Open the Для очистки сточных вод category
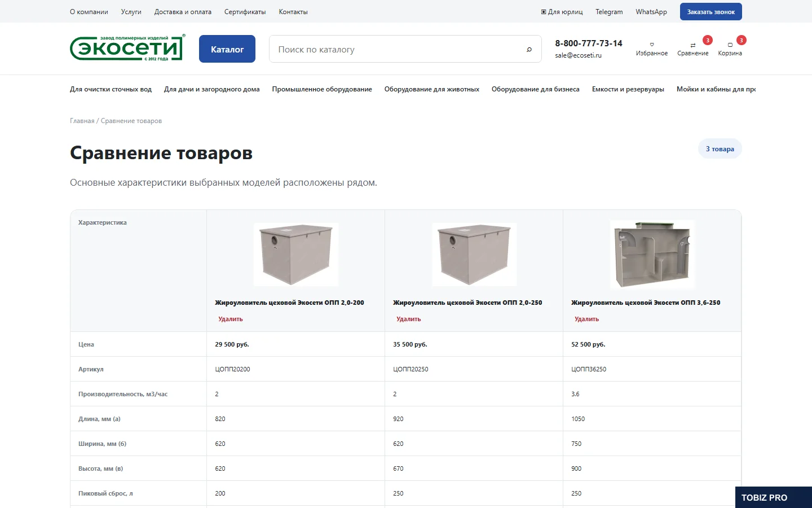 pyautogui.click(x=111, y=89)
